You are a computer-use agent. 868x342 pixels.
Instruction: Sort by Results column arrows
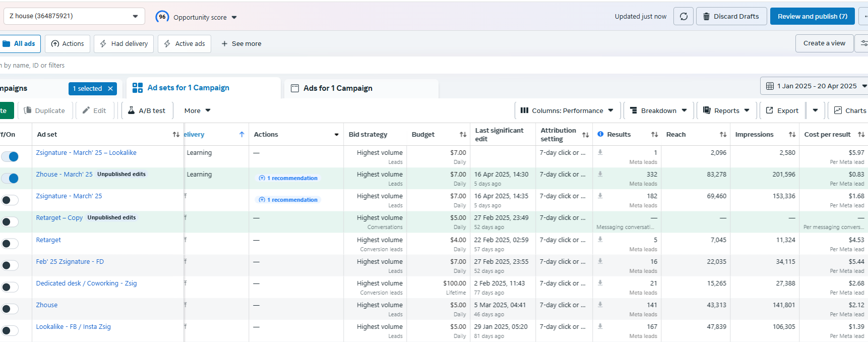654,135
